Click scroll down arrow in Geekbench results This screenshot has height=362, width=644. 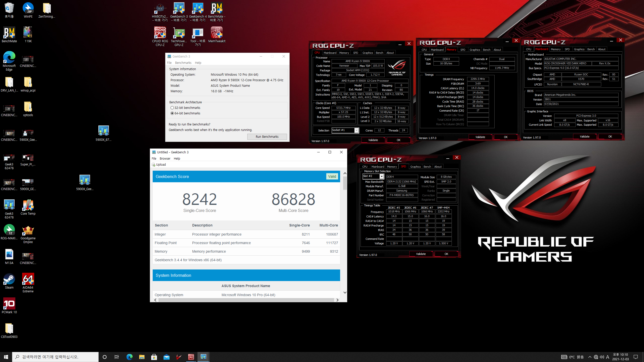tap(345, 292)
